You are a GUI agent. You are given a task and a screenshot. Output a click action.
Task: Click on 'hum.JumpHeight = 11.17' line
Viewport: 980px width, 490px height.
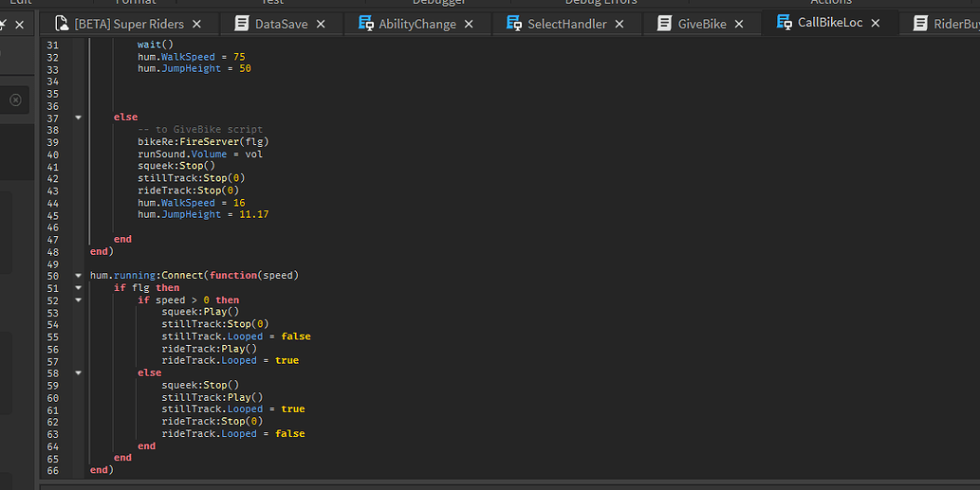tap(203, 214)
